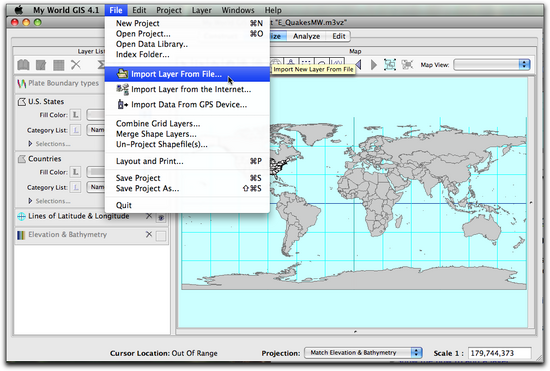Open the Windows menu

[x=238, y=10]
